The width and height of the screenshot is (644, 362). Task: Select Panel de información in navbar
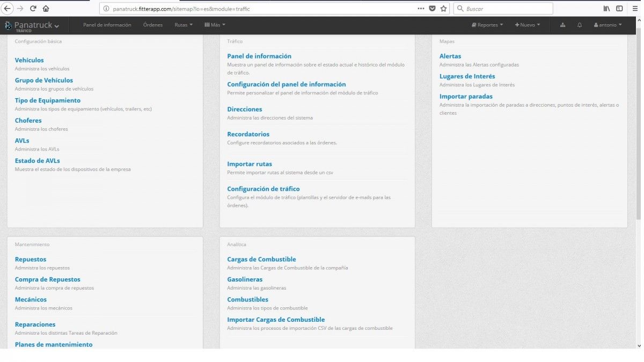(107, 25)
